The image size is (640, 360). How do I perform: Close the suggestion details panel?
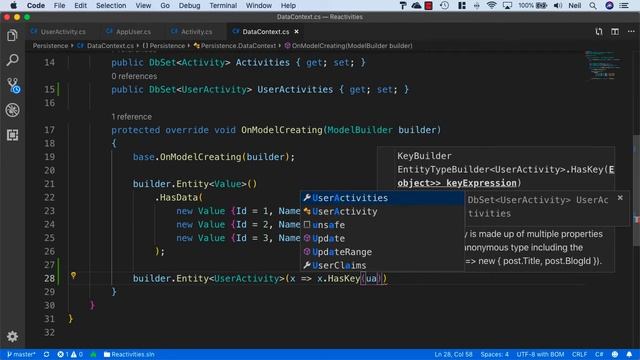pos(620,198)
